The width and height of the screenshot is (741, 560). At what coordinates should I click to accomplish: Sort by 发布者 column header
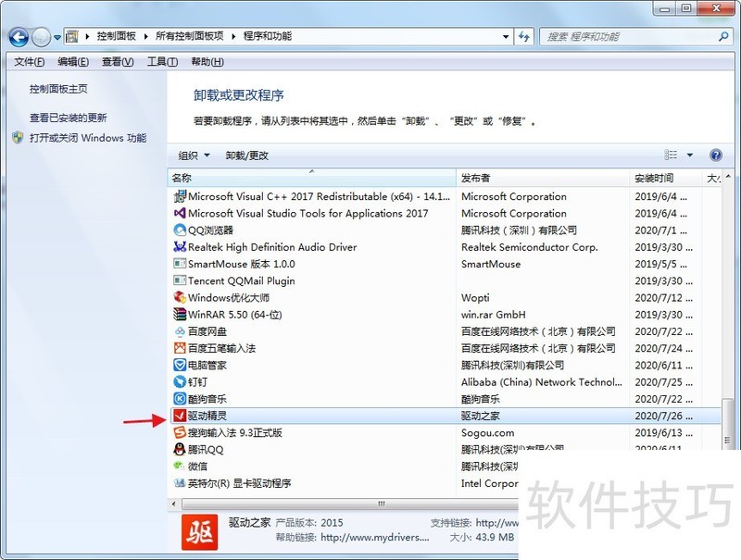coord(543,178)
